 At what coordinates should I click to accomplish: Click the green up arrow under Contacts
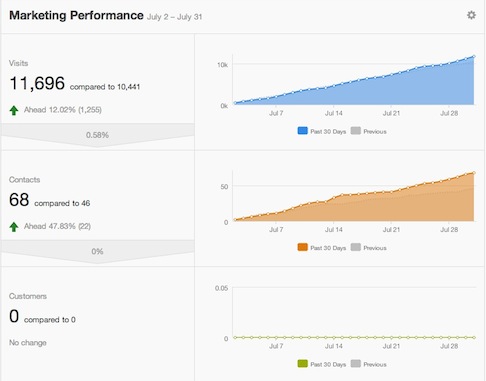[14, 227]
